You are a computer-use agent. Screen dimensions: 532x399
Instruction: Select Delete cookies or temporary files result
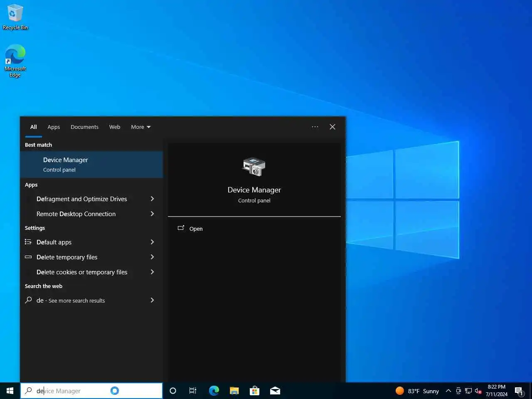tap(82, 272)
